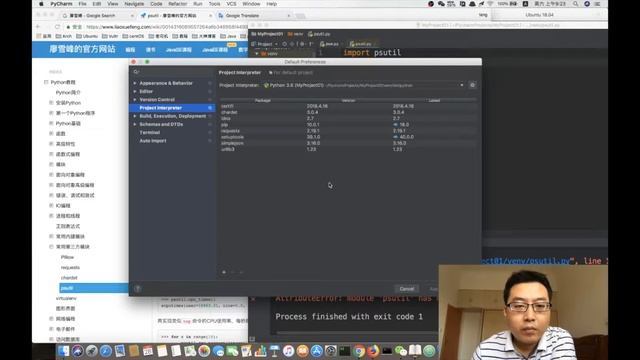Click the browser address bar URL
This screenshot has width=640, height=360.
click(x=167, y=27)
